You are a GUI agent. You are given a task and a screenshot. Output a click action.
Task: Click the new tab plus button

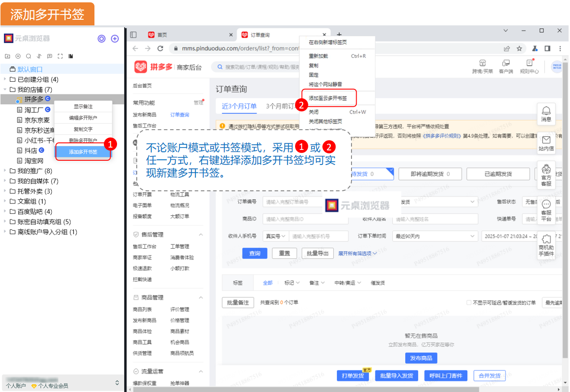[x=339, y=34]
